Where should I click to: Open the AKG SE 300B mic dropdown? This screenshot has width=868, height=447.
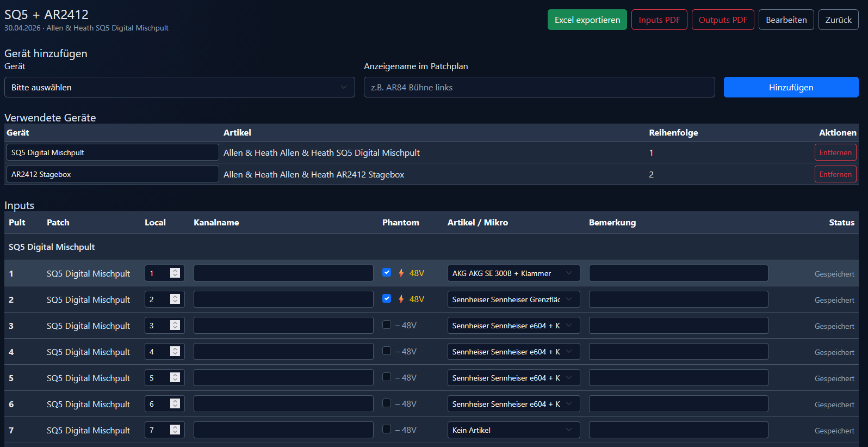tap(513, 273)
